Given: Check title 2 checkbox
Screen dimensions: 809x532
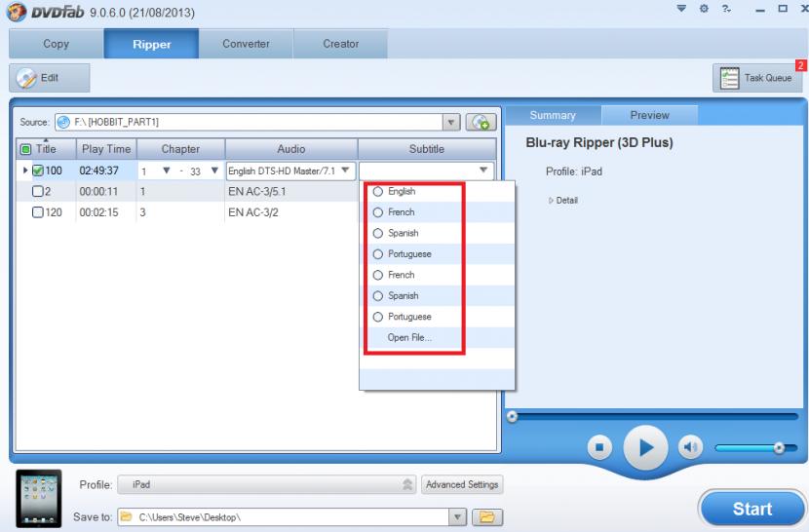Looking at the screenshot, I should pos(38,191).
